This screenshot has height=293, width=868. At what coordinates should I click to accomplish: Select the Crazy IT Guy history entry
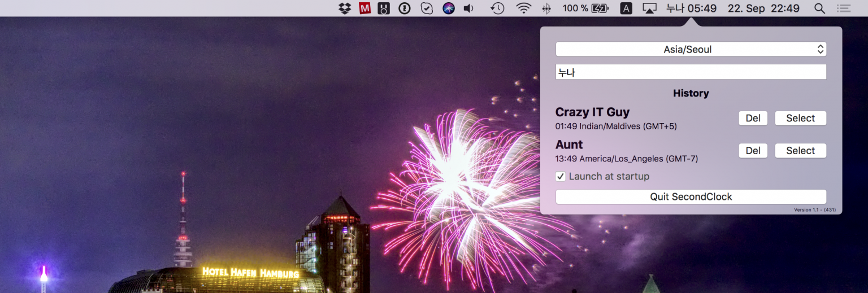[x=800, y=119]
